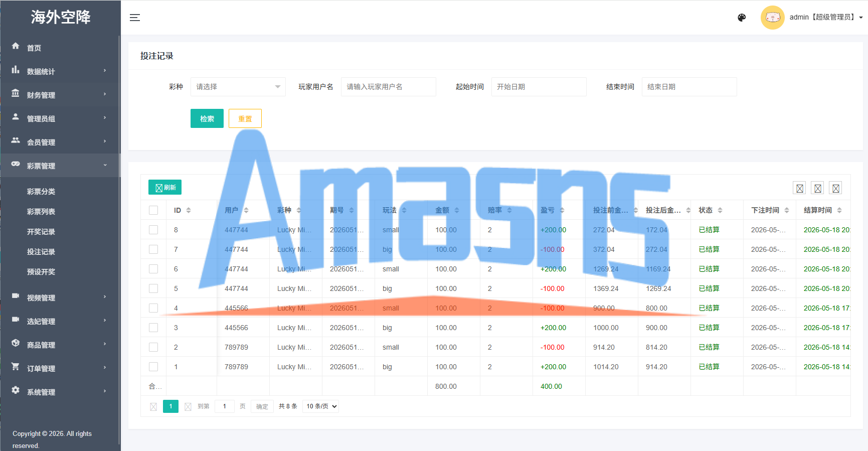This screenshot has width=868, height=451.
Task: Go to 开奖记录 in the sidebar
Action: click(41, 232)
